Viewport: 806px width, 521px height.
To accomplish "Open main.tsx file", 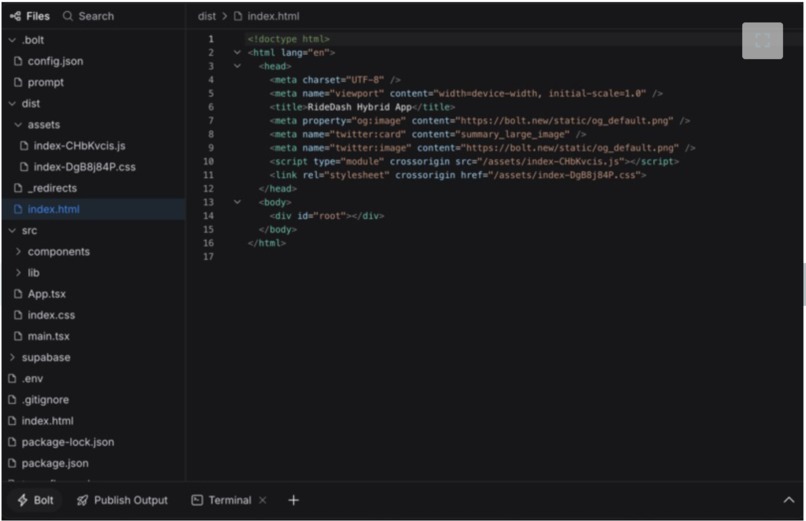I will tap(48, 336).
